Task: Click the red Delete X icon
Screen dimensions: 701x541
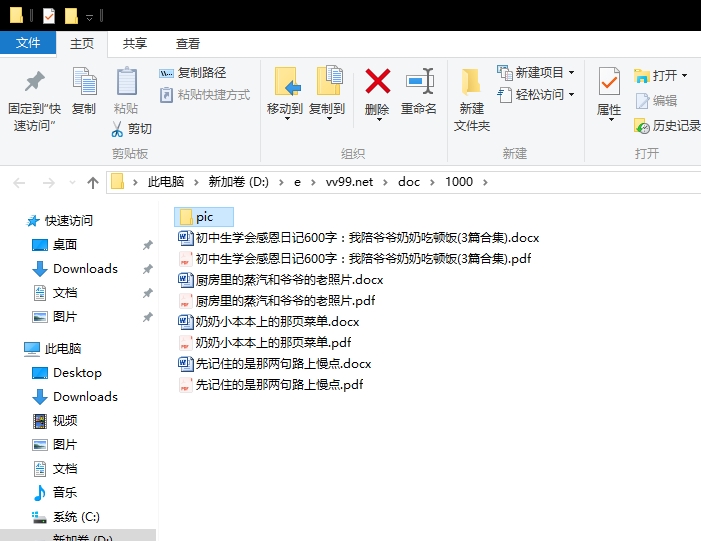Action: (x=377, y=82)
